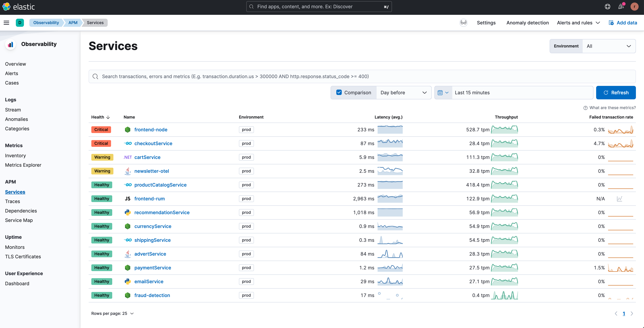Screen dimensions: 644x328
Task: Click Go icon beside checkoutService
Action: [x=128, y=143]
